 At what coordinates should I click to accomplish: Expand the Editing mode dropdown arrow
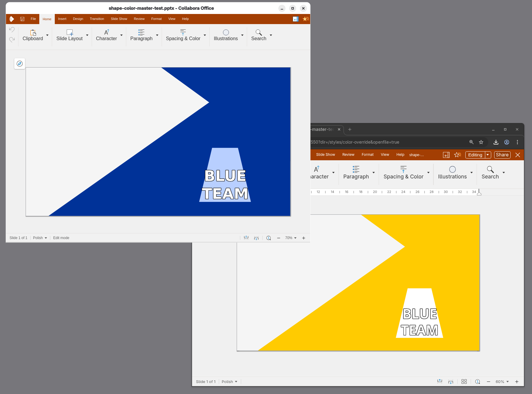(488, 155)
